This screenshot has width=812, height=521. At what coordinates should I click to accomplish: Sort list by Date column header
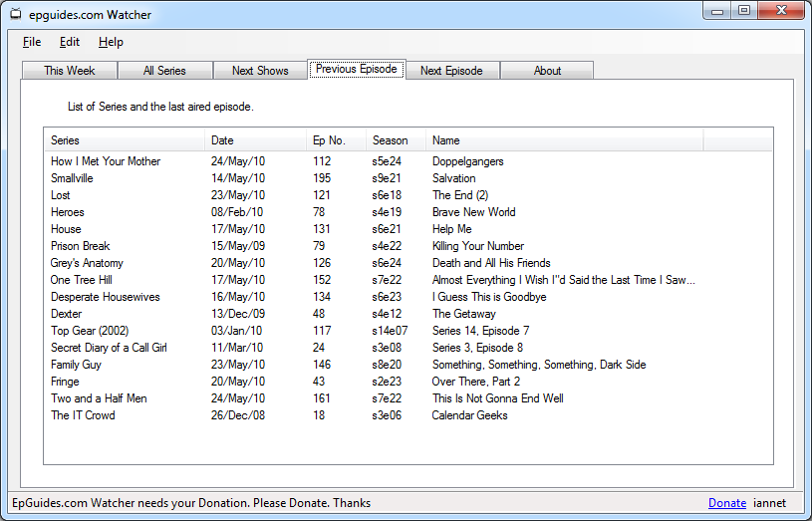pyautogui.click(x=255, y=140)
